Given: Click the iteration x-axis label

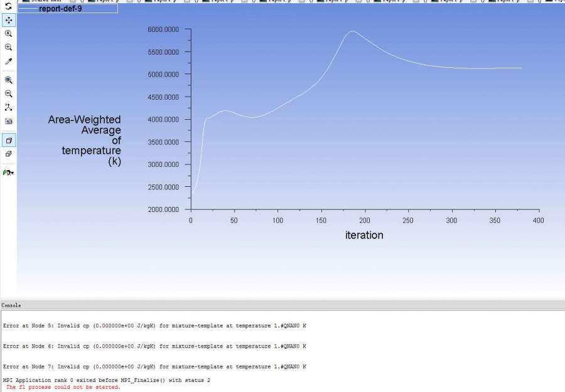Looking at the screenshot, I should click(364, 236).
